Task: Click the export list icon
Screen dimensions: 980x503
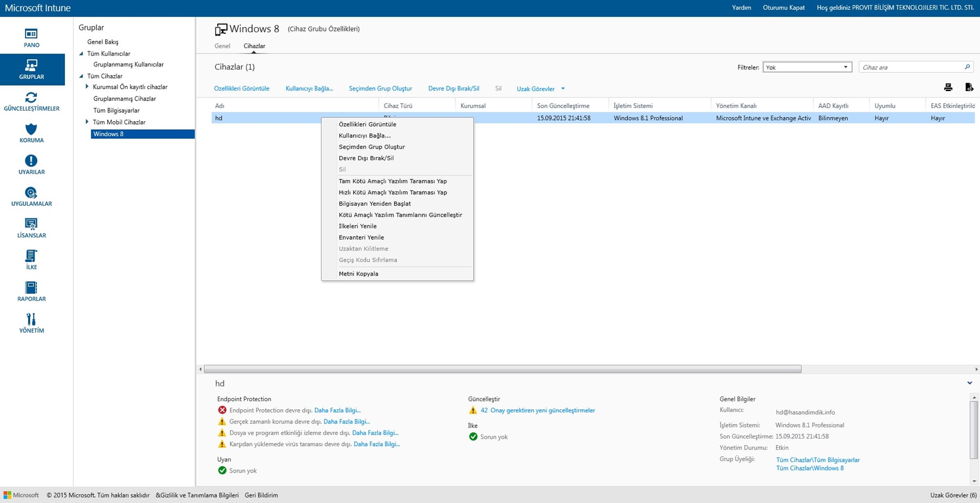Action: (969, 87)
